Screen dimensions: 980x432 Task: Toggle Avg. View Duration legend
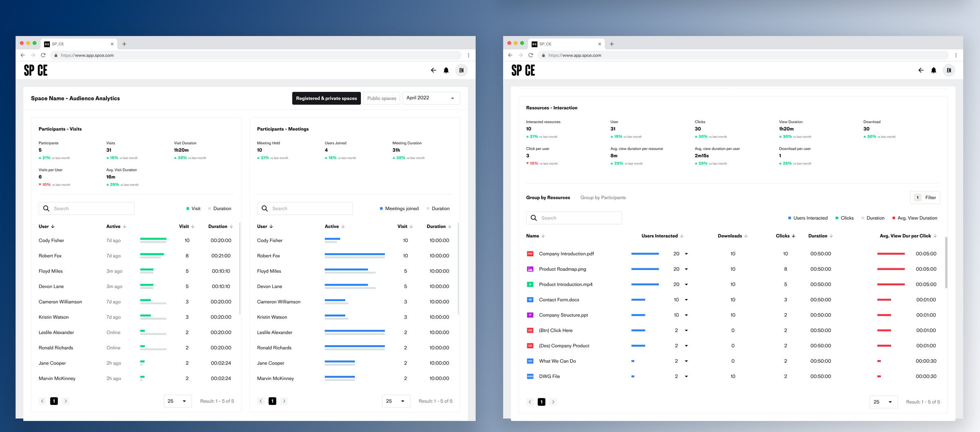pyautogui.click(x=915, y=218)
